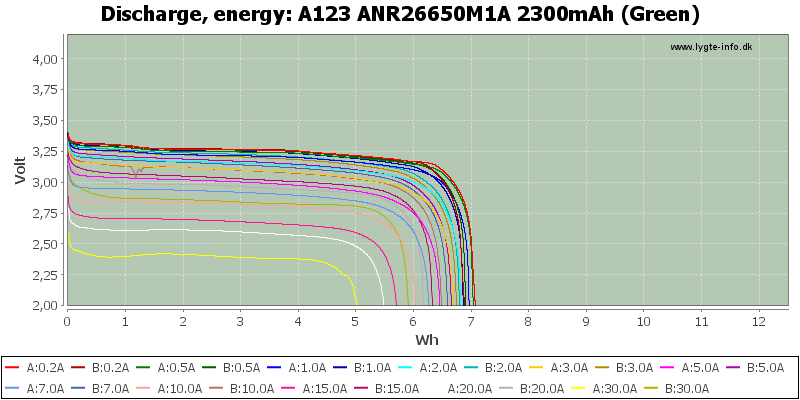
Task: Click the cyan A:2.0A legend color swatch
Action: 406,367
